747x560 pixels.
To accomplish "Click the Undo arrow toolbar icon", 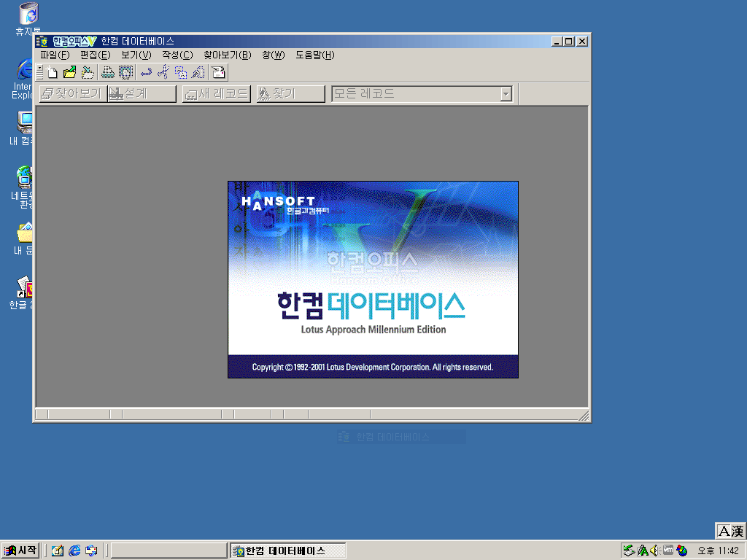I will point(146,72).
